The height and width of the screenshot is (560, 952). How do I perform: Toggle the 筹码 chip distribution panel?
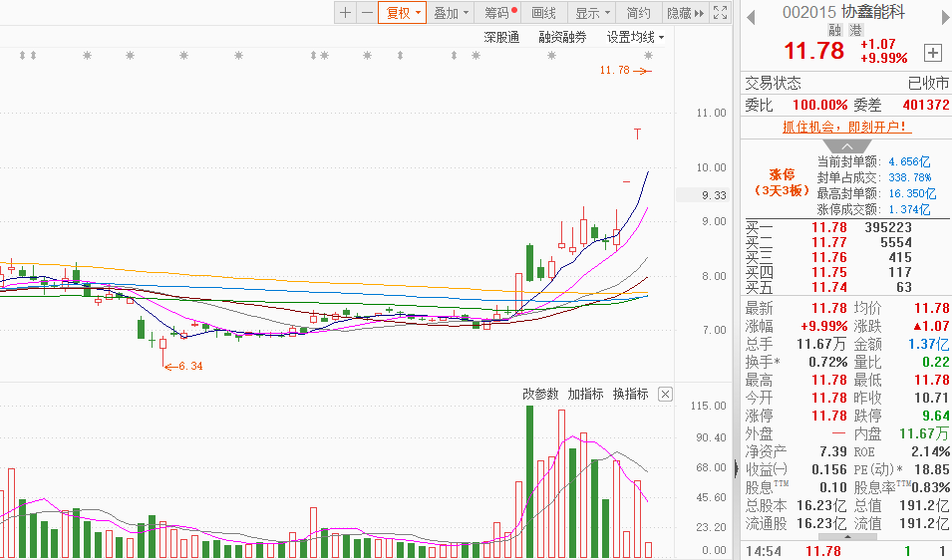(499, 13)
